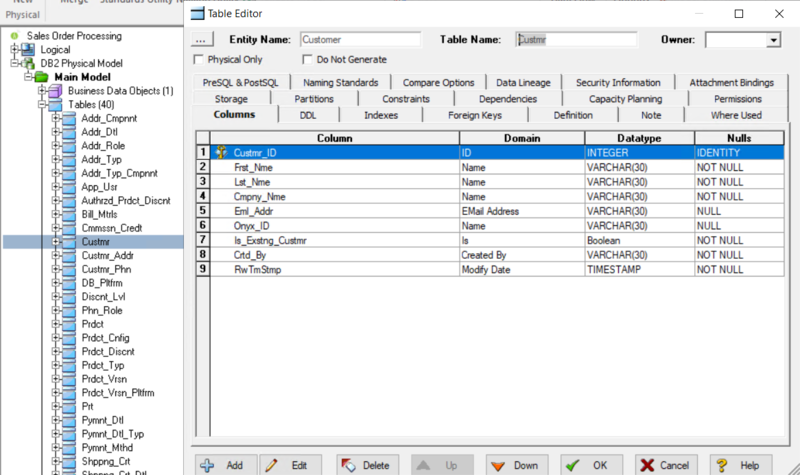This screenshot has height=475, width=800.
Task: Click the App_Usr table icon
Action: [x=69, y=187]
